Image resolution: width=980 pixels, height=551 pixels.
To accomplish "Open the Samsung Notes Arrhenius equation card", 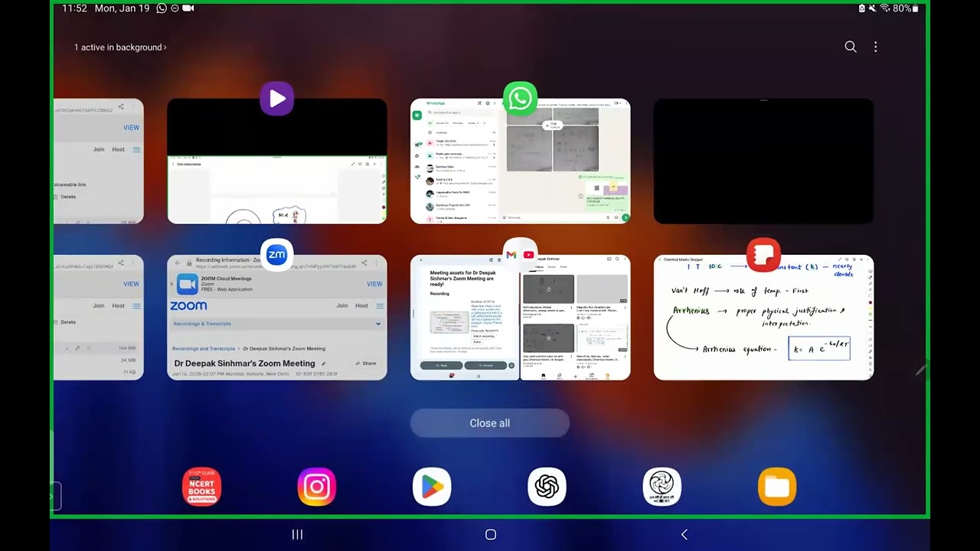I will (x=763, y=318).
